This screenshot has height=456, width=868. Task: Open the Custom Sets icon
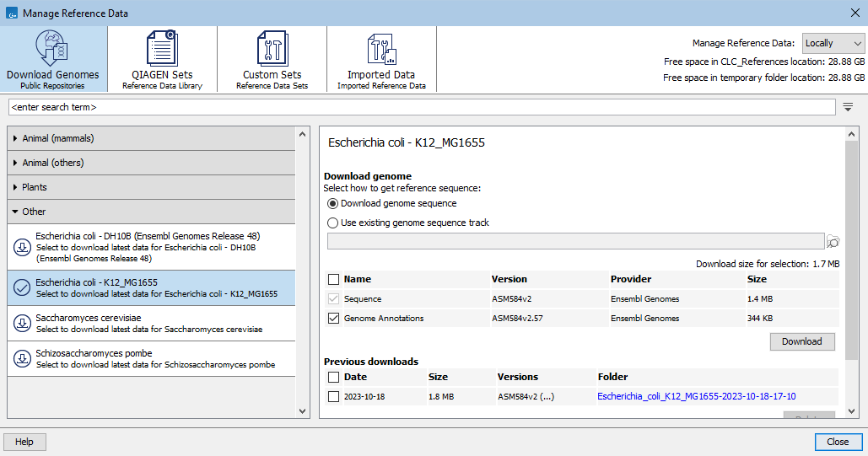[272, 51]
